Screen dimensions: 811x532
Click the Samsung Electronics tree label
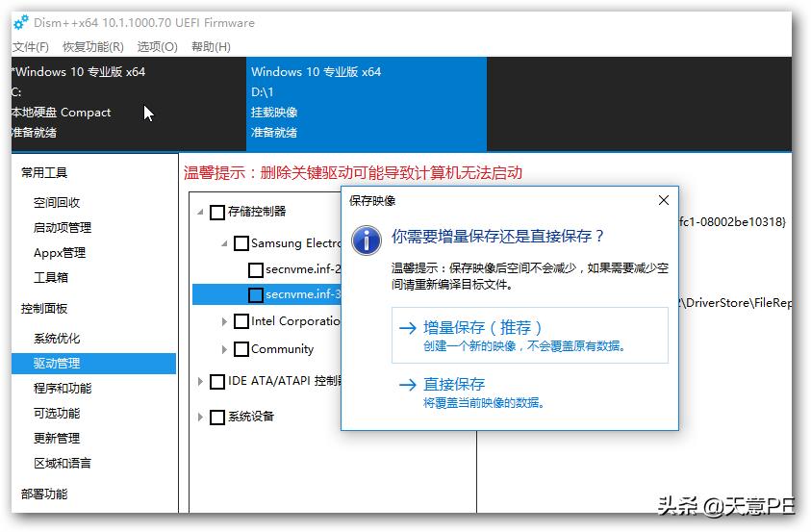click(x=295, y=243)
